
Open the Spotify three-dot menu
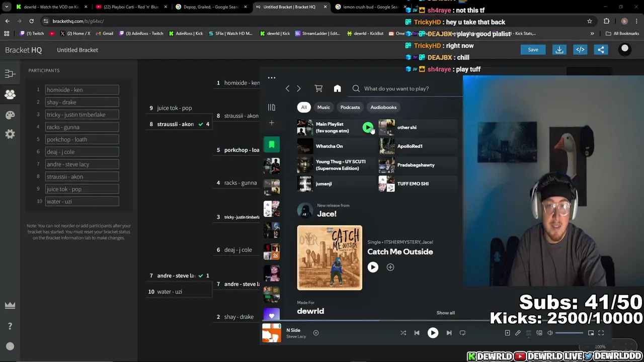[x=271, y=78]
